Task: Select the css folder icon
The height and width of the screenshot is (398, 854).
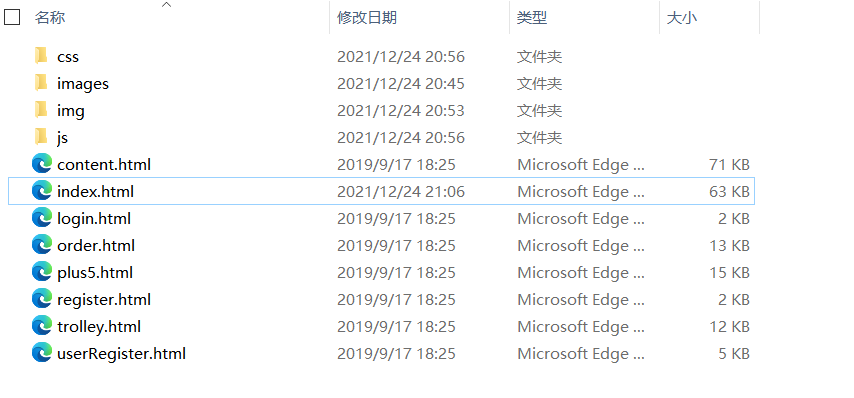Action: pos(41,56)
